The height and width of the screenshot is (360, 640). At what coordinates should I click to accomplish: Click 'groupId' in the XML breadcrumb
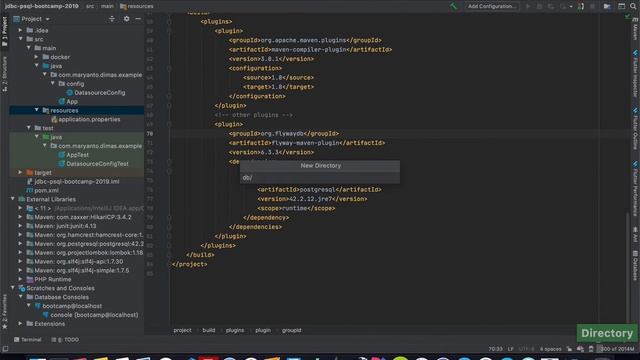(291, 330)
